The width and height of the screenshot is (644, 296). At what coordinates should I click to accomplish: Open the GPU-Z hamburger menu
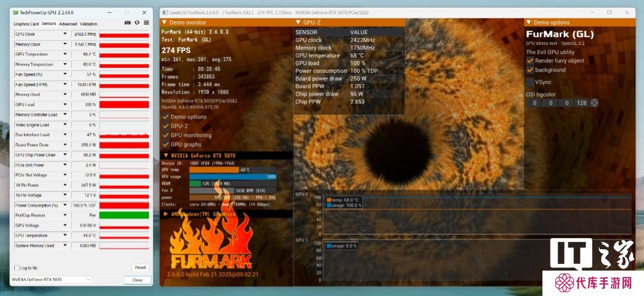click(x=146, y=23)
